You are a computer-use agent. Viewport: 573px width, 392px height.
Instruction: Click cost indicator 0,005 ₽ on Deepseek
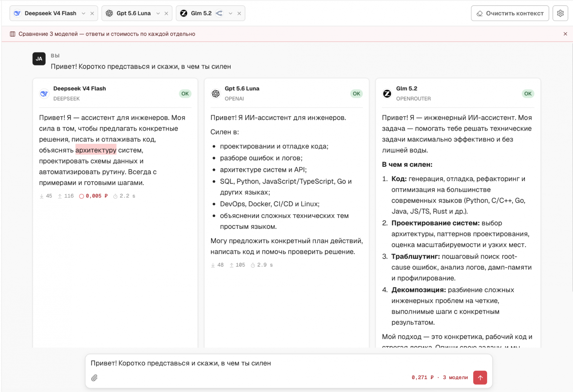(x=93, y=196)
